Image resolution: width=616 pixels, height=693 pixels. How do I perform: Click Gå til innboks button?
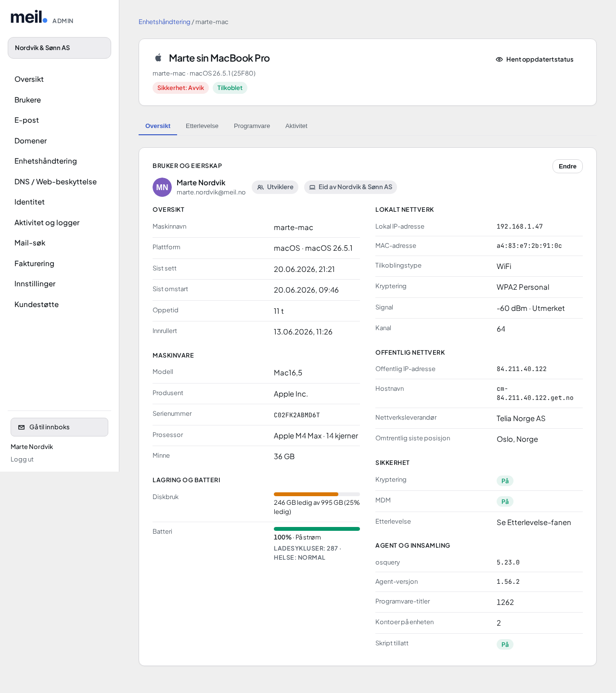59,427
